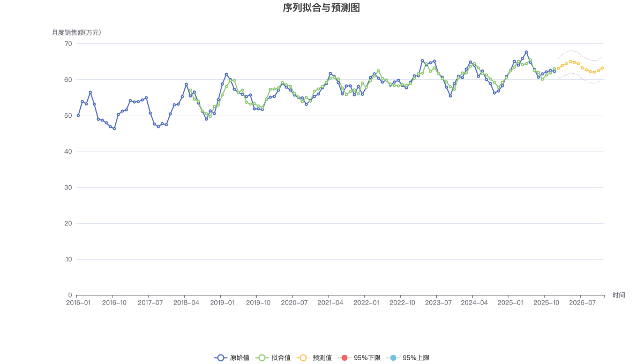Click the x-axis tick 2025-10
The height and width of the screenshot is (364, 643).
547,302
